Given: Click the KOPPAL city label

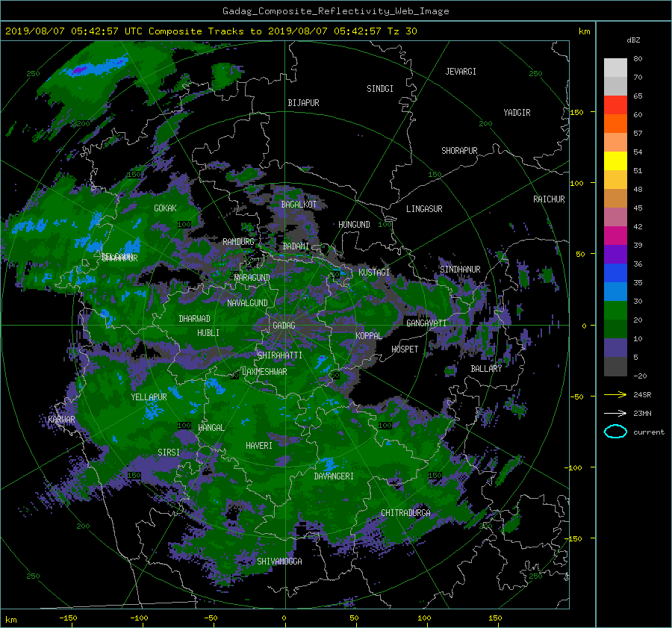Looking at the screenshot, I should [369, 336].
